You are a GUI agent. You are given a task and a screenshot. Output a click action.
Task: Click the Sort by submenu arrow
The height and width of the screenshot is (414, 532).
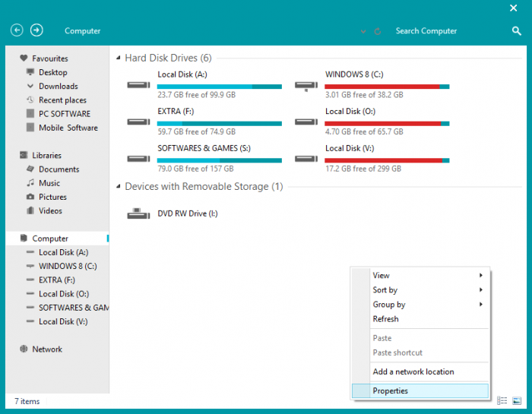(481, 289)
